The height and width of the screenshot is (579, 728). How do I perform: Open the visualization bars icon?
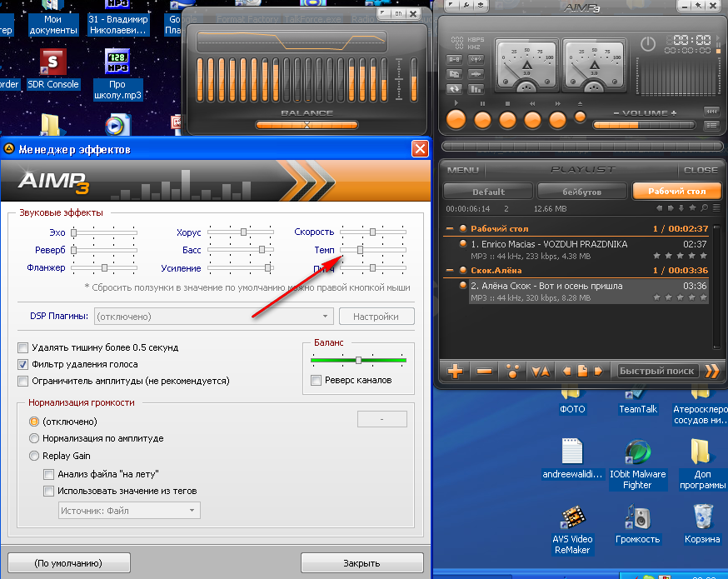(x=476, y=88)
